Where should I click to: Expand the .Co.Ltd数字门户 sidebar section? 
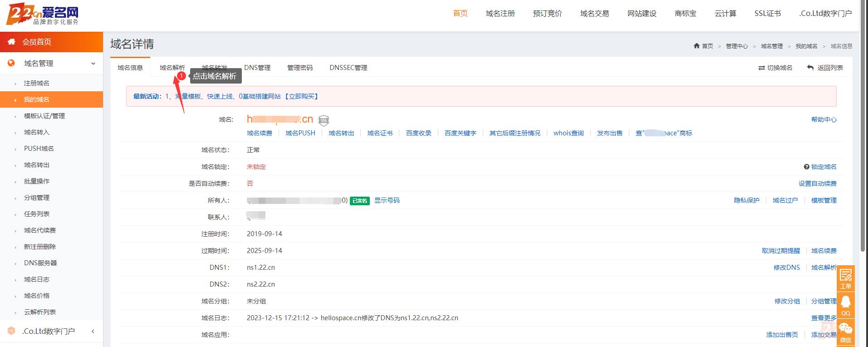coord(93,331)
